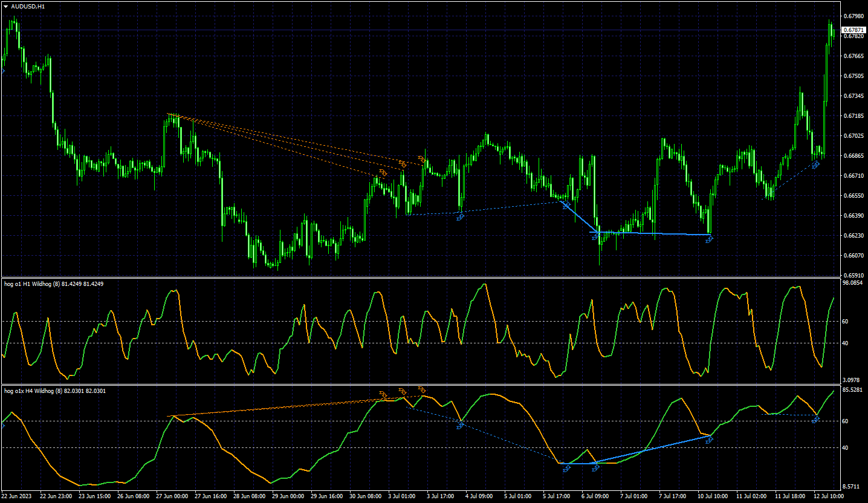Click the rightmost orange sell arrow on price chart
The height and width of the screenshot is (503, 868).
(x=421, y=159)
